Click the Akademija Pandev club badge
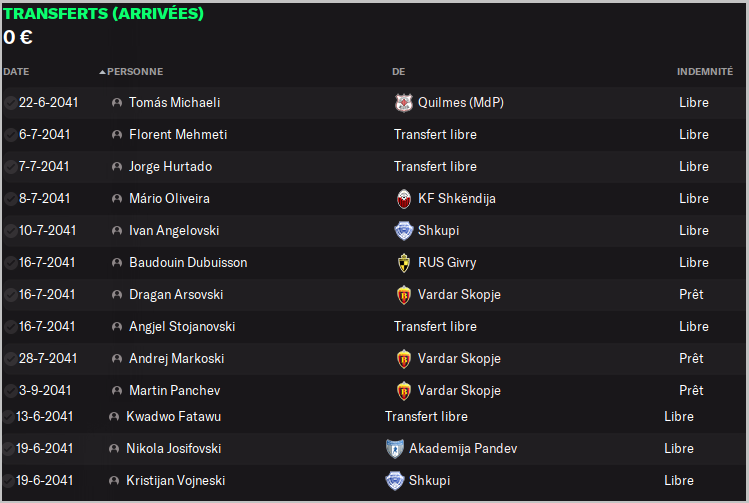Image resolution: width=749 pixels, height=503 pixels. tap(394, 448)
